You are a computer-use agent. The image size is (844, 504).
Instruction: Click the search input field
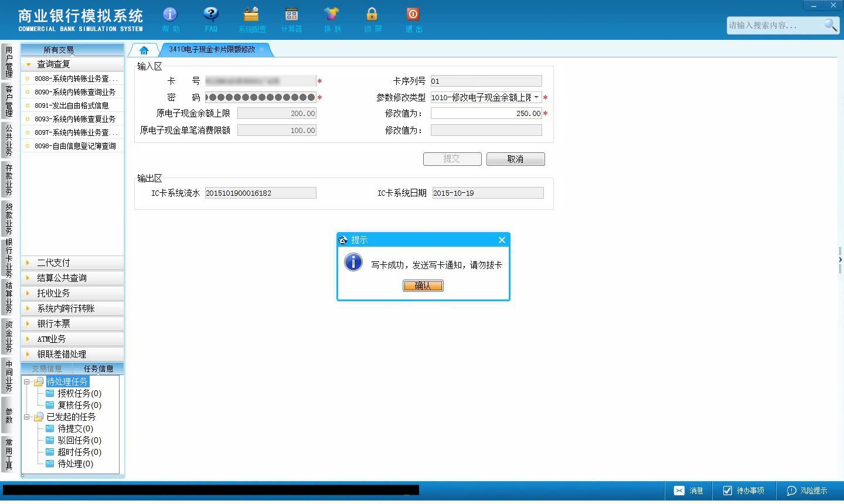774,25
